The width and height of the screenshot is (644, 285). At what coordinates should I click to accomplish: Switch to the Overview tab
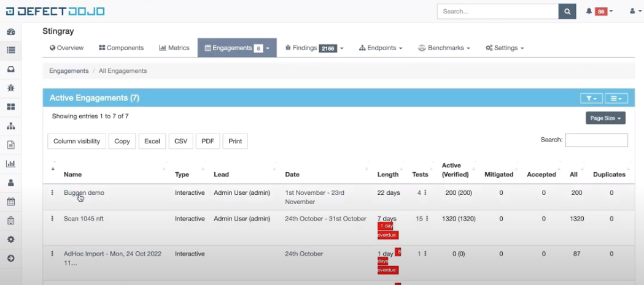[x=66, y=48]
